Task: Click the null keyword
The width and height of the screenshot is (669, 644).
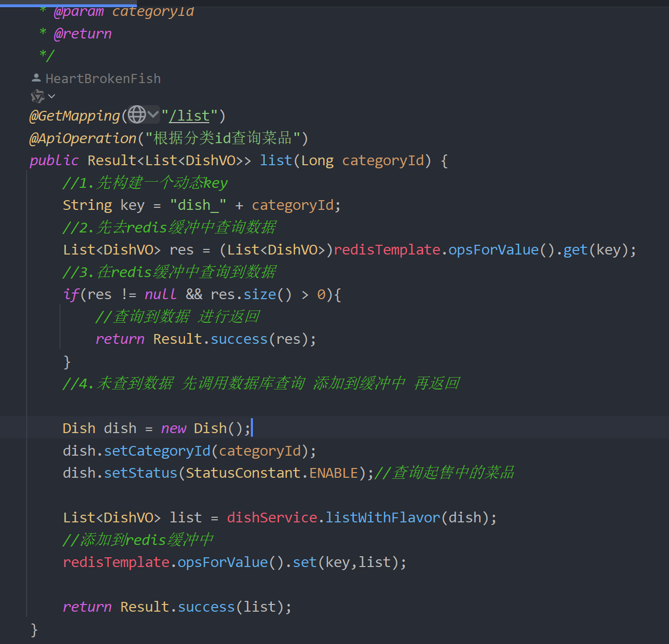Action: coord(161,295)
